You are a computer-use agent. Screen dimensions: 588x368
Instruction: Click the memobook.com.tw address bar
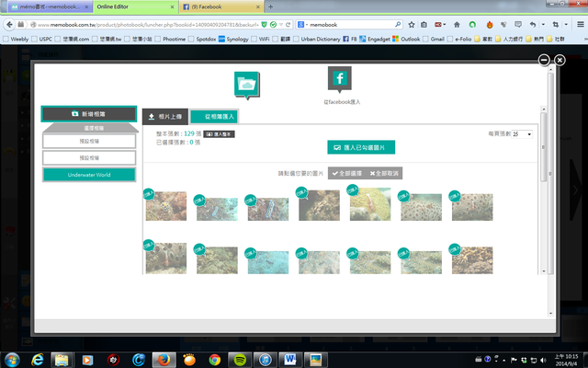tap(148, 25)
